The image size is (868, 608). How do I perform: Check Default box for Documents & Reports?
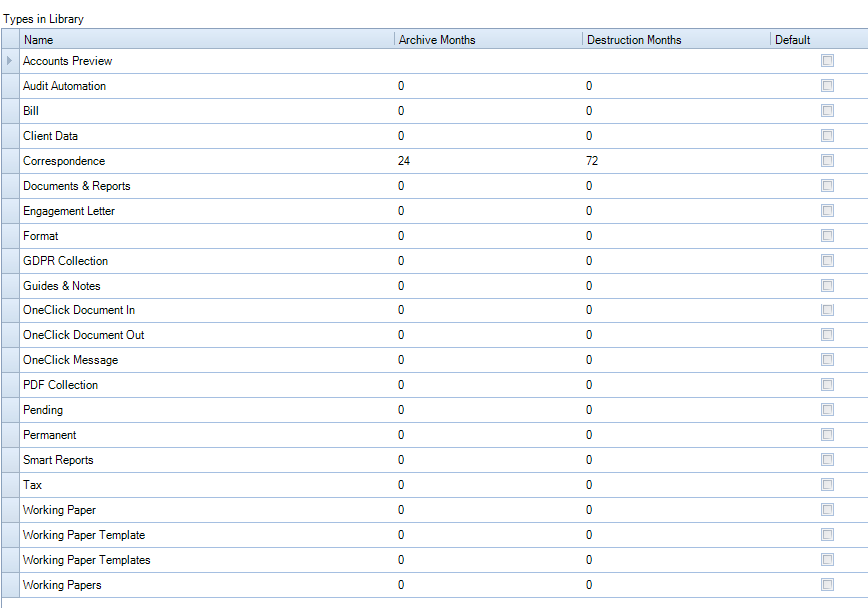tap(827, 185)
